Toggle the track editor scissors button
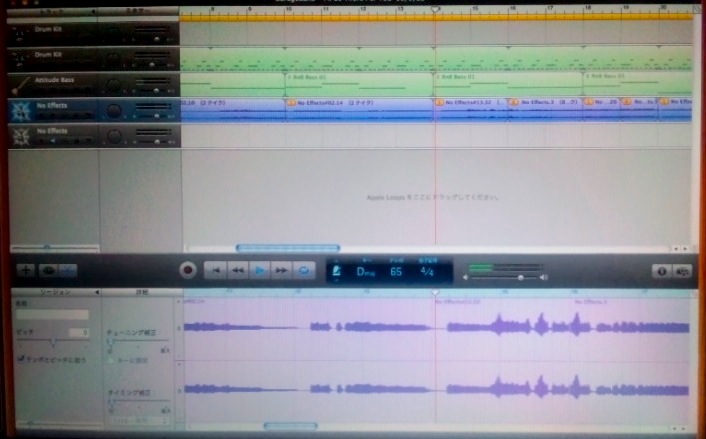706x439 pixels. point(68,271)
